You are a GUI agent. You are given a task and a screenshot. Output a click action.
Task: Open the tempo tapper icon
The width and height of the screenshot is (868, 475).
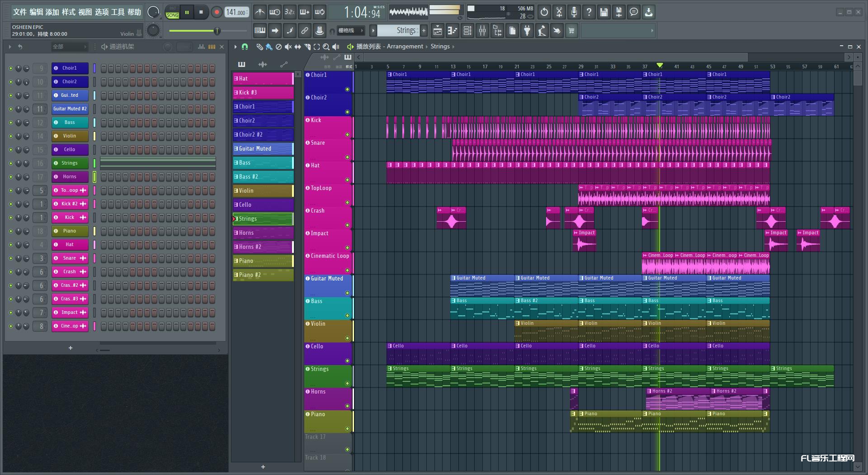(x=542, y=31)
